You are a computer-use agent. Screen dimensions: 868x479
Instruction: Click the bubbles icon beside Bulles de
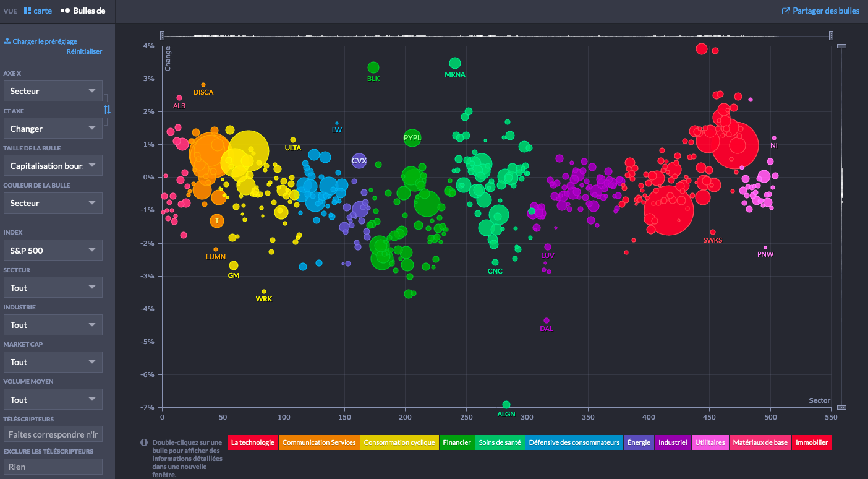pyautogui.click(x=65, y=11)
